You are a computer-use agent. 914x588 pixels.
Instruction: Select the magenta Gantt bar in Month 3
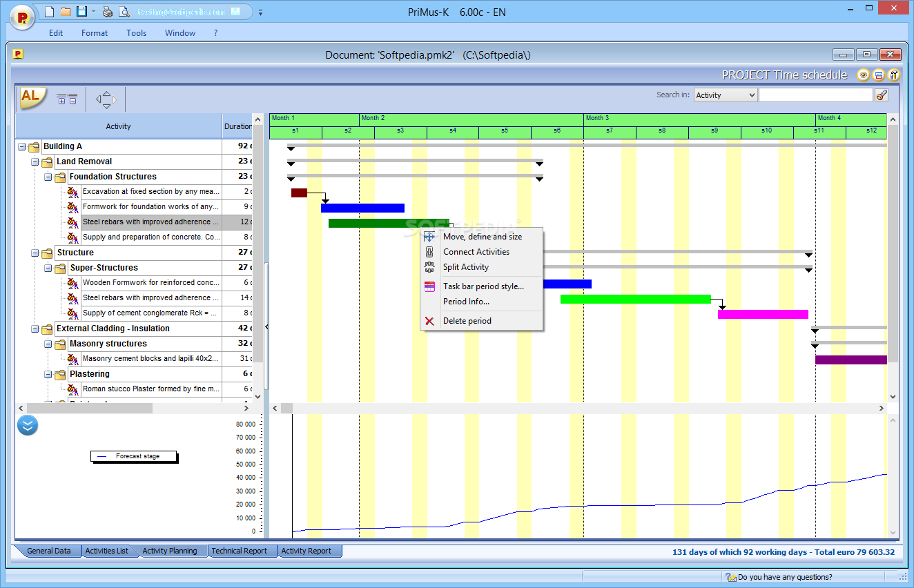click(763, 314)
